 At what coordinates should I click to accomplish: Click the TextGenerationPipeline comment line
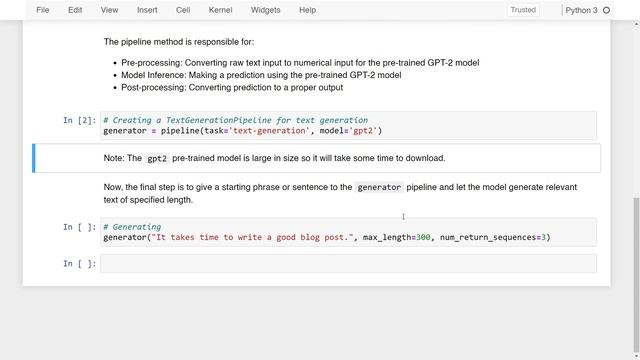(236, 120)
